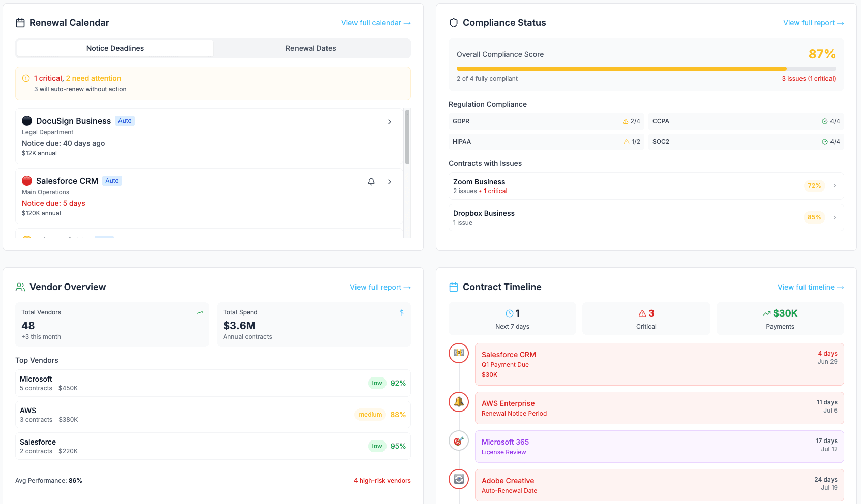Click the dollar icon in Total Spend card
The image size is (861, 504).
point(401,312)
